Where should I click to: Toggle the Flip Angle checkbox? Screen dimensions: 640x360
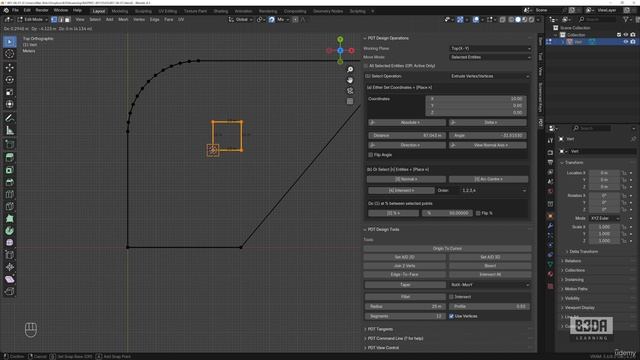click(371, 155)
